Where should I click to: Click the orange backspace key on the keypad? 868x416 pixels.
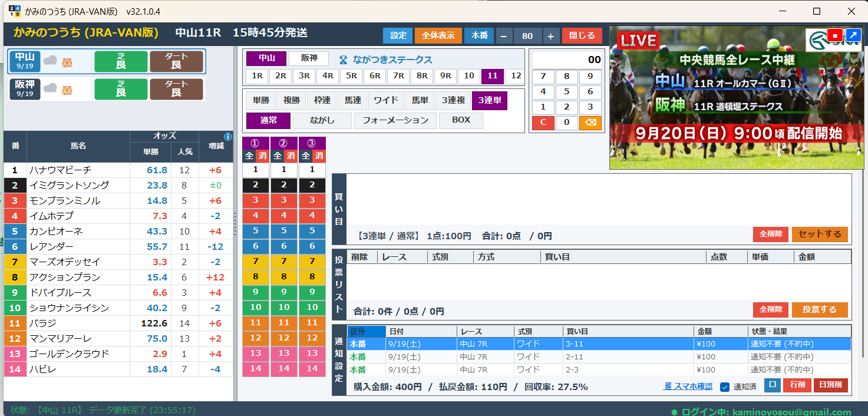point(590,123)
